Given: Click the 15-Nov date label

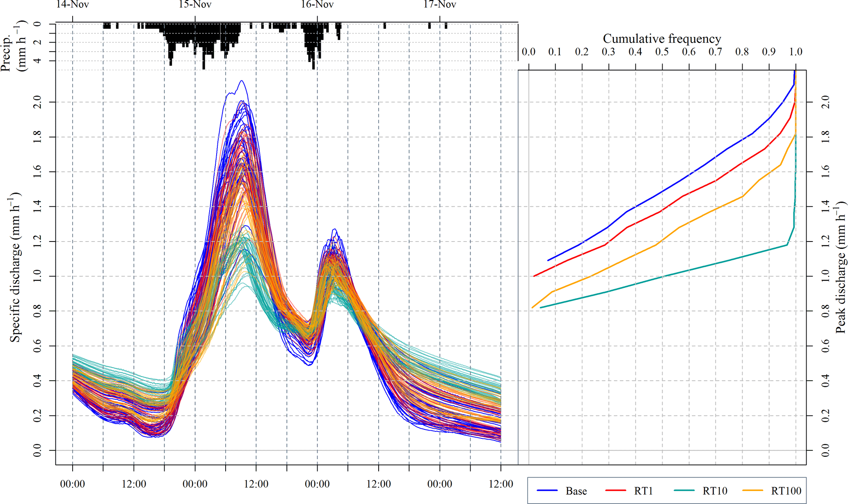Looking at the screenshot, I should pyautogui.click(x=195, y=5).
